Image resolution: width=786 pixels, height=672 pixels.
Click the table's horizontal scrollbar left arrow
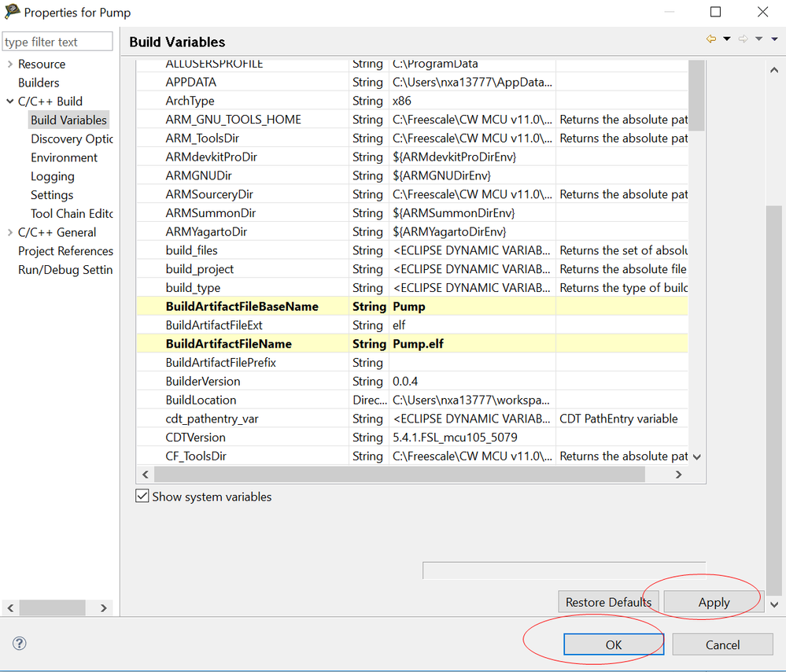(146, 474)
